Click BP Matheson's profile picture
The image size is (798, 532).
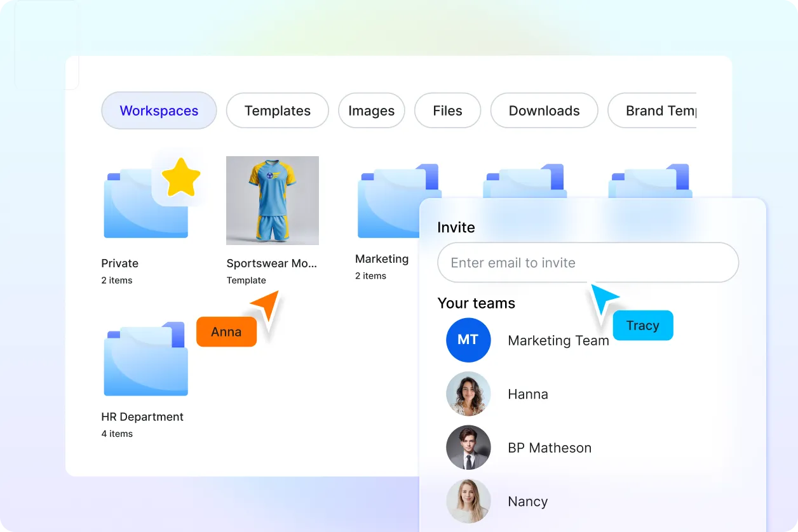click(x=468, y=448)
